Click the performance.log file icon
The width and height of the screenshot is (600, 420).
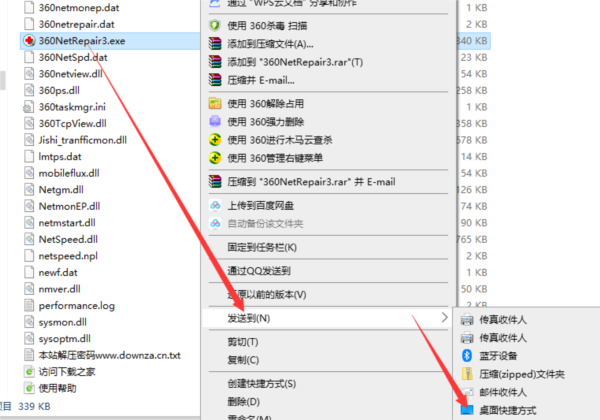click(x=29, y=305)
